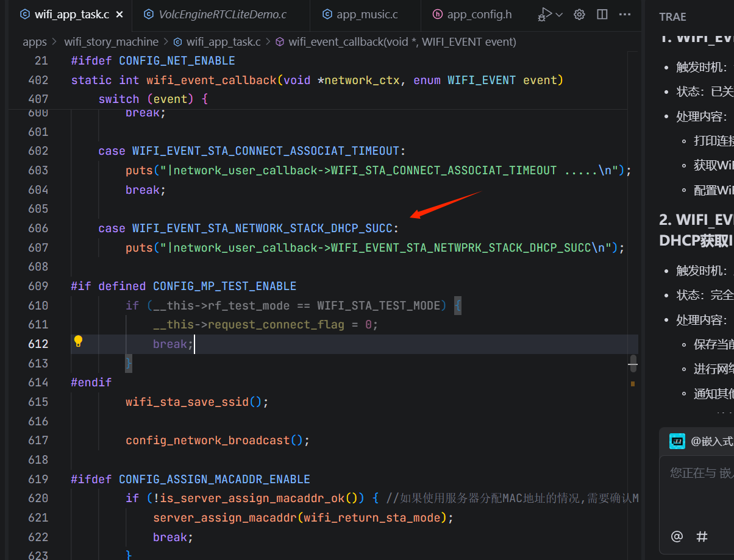Click the C icon on VolcEngineRTCLiteDemo.c tab
This screenshot has width=734, height=560.
click(x=149, y=14)
